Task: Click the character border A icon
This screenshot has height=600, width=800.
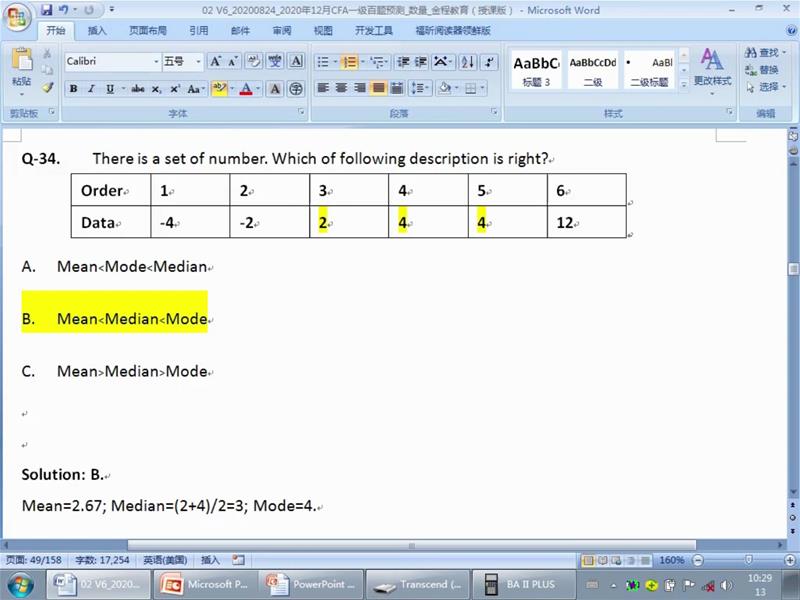Action: click(x=296, y=62)
